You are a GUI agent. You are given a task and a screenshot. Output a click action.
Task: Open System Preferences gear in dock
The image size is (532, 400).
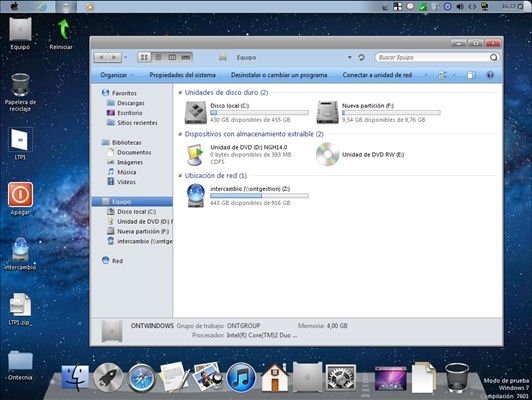click(341, 378)
